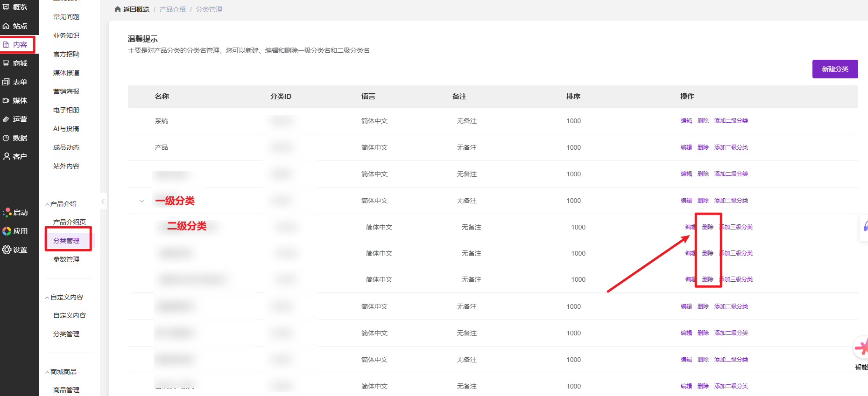Click the colorful 应用 apps icon
The width and height of the screenshot is (868, 396).
7,231
